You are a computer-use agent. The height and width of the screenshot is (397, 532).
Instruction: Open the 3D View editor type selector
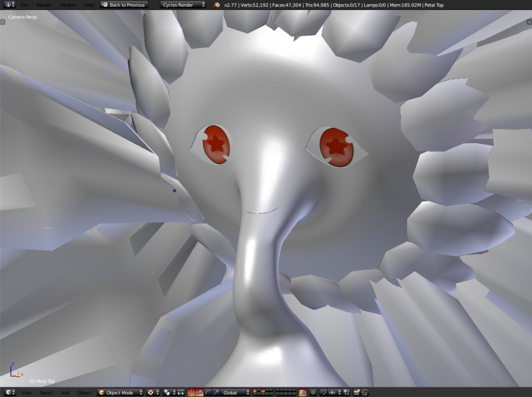(x=10, y=392)
